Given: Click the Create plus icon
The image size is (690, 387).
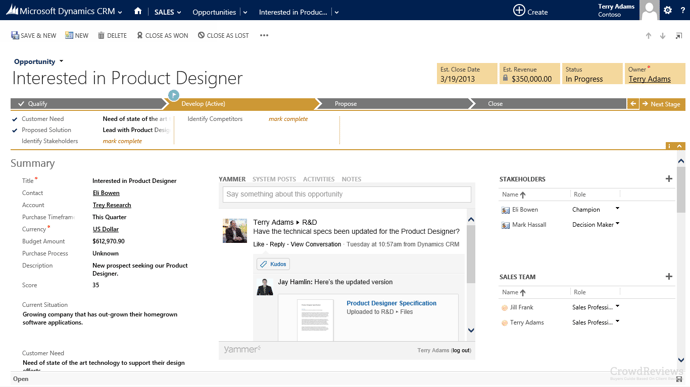Looking at the screenshot, I should pos(519,10).
